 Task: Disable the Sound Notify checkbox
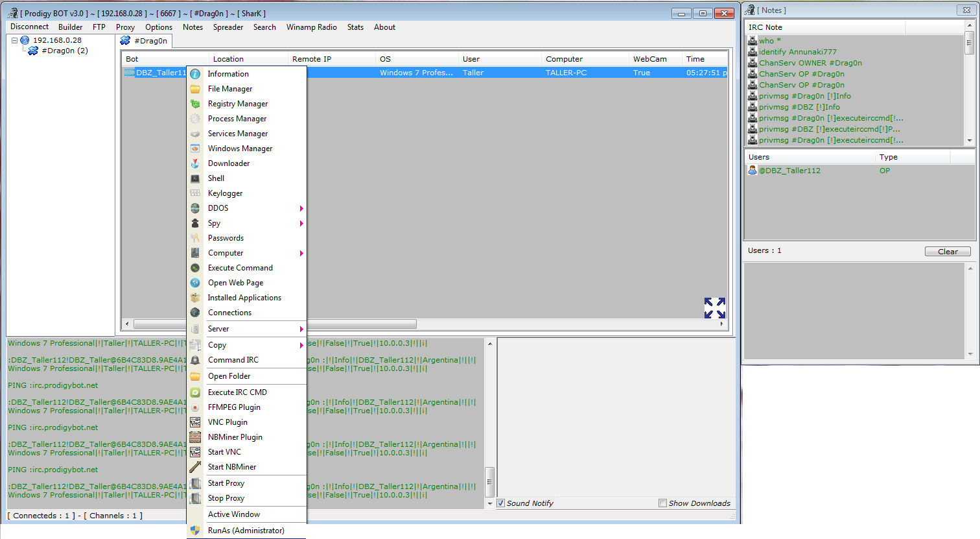(500, 503)
